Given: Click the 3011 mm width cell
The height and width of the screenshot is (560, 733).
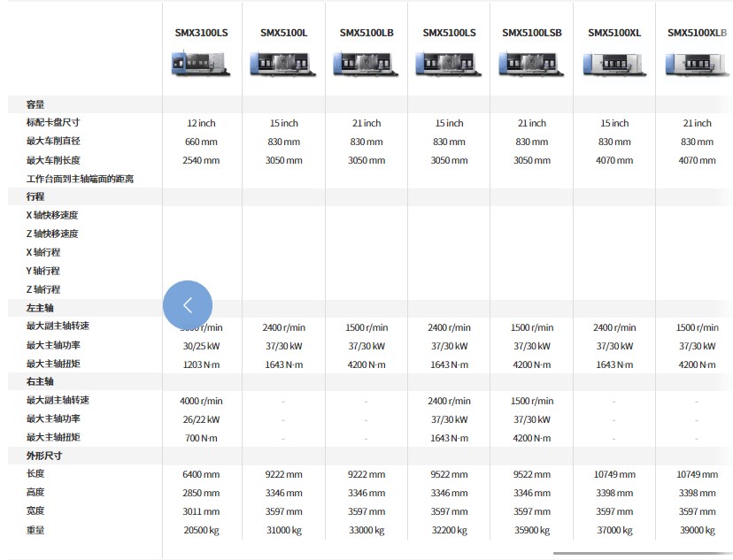Looking at the screenshot, I should click(201, 512).
